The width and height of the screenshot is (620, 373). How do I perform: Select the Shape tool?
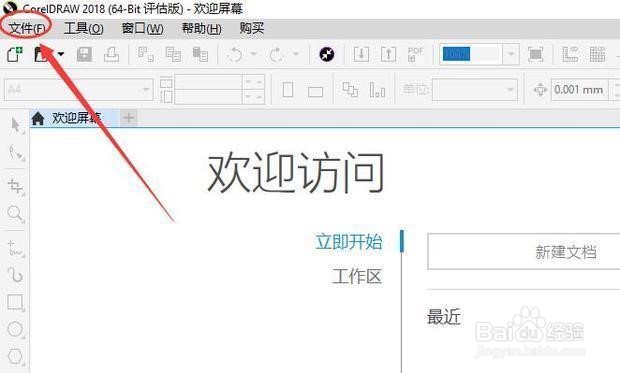click(16, 153)
